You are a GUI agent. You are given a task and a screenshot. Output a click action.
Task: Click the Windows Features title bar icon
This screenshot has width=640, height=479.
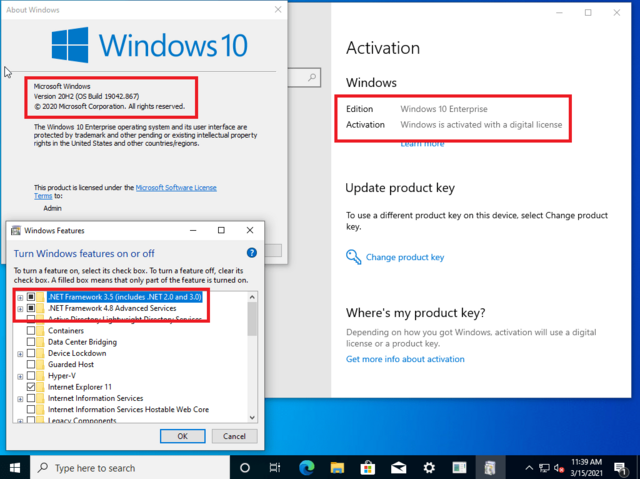pyautogui.click(x=16, y=231)
